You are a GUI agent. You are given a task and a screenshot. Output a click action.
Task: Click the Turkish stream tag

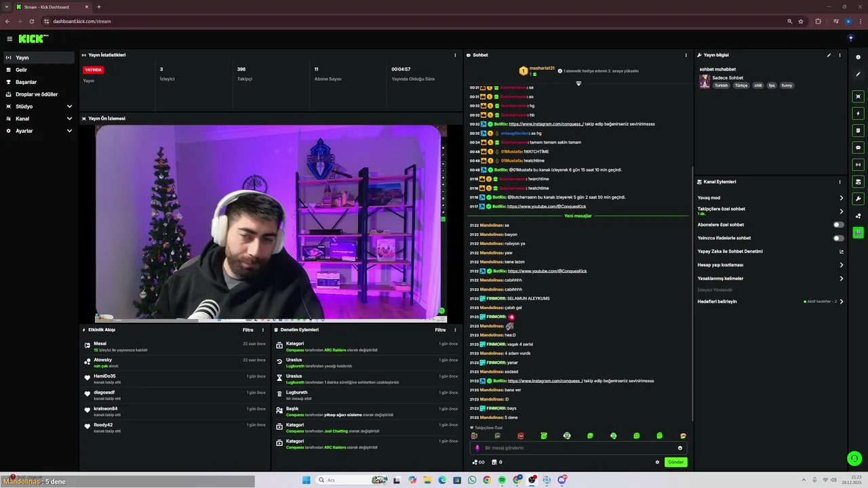pos(721,85)
